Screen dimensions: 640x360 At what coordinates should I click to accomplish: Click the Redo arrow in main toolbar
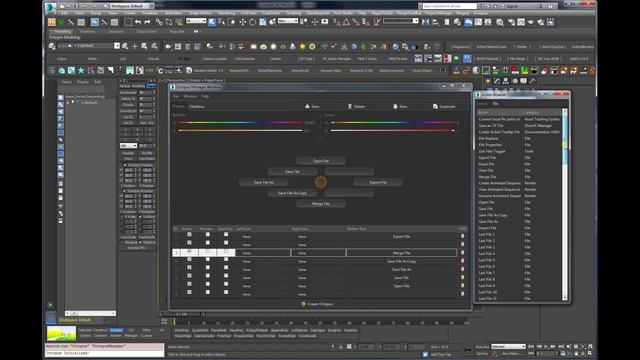(147, 22)
